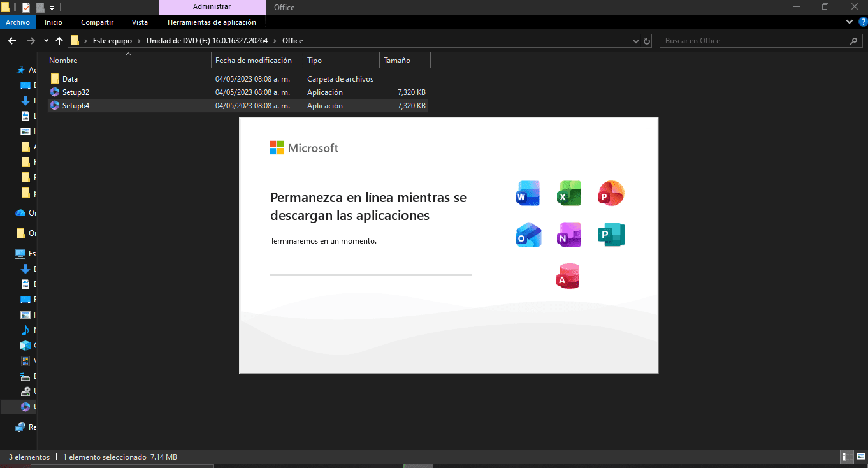This screenshot has width=868, height=468.
Task: Open the Archivo menu
Action: click(18, 22)
